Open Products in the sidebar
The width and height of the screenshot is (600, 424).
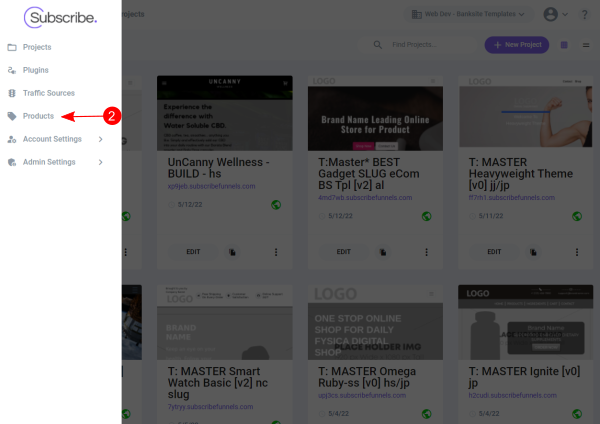point(38,116)
